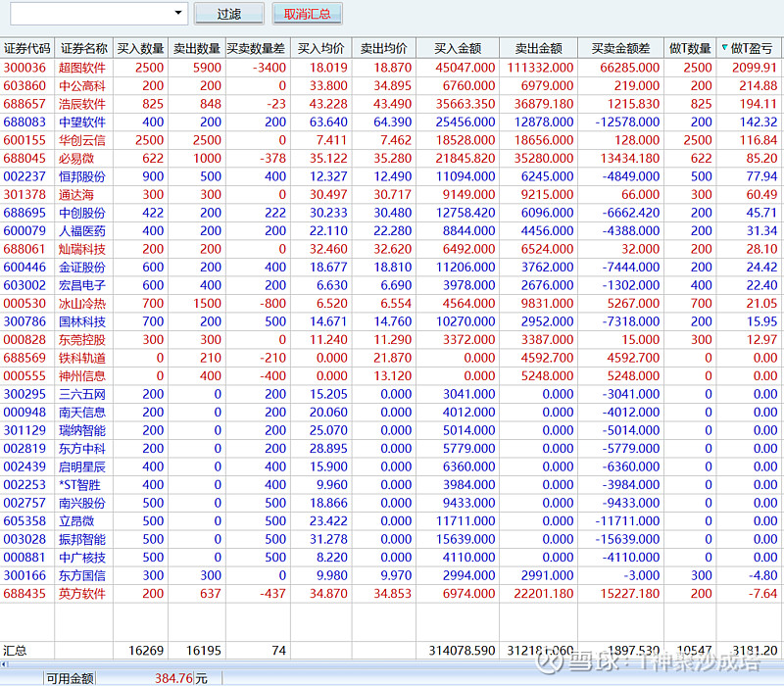Select stock code 688061
Image resolution: width=784 pixels, height=686 pixels.
pos(24,249)
